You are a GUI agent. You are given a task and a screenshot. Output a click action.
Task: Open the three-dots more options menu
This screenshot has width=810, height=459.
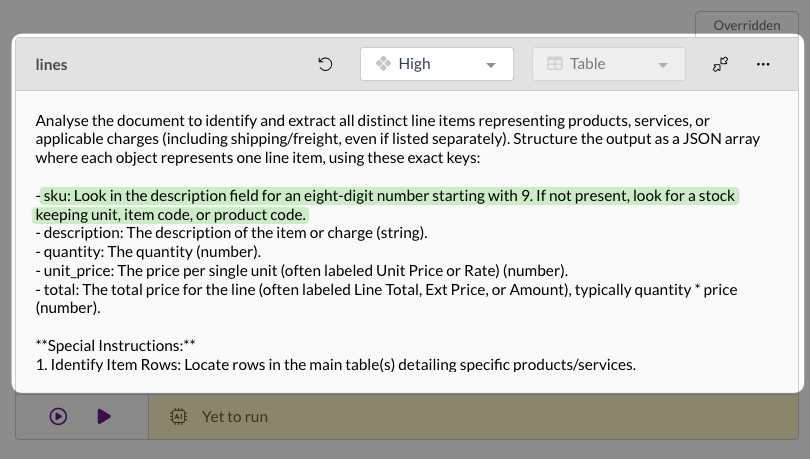coord(763,64)
